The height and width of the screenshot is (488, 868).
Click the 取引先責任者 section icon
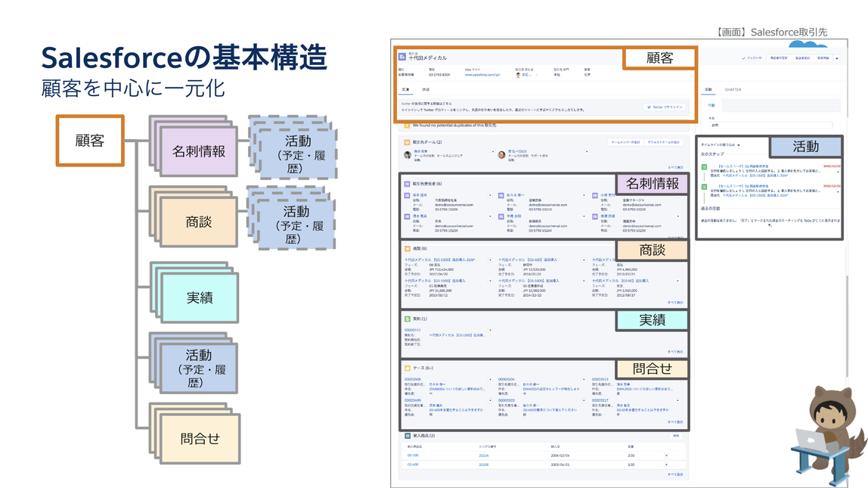(408, 184)
